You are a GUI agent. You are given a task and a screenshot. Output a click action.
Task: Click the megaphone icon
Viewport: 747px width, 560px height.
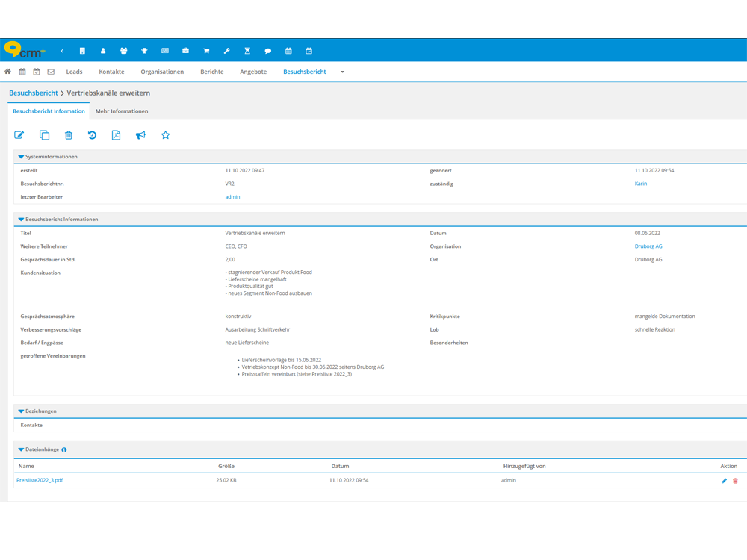click(140, 135)
